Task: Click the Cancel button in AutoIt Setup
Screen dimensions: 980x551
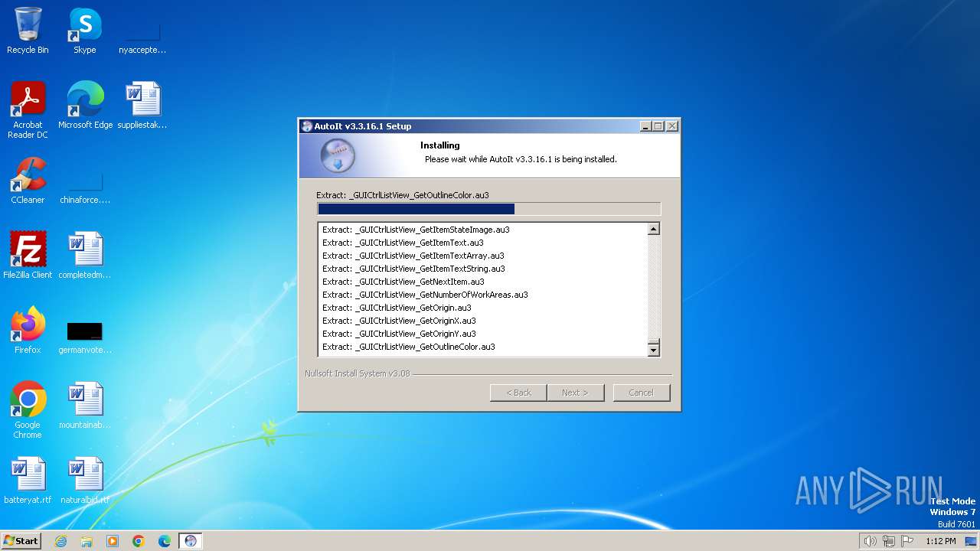Action: click(x=642, y=393)
